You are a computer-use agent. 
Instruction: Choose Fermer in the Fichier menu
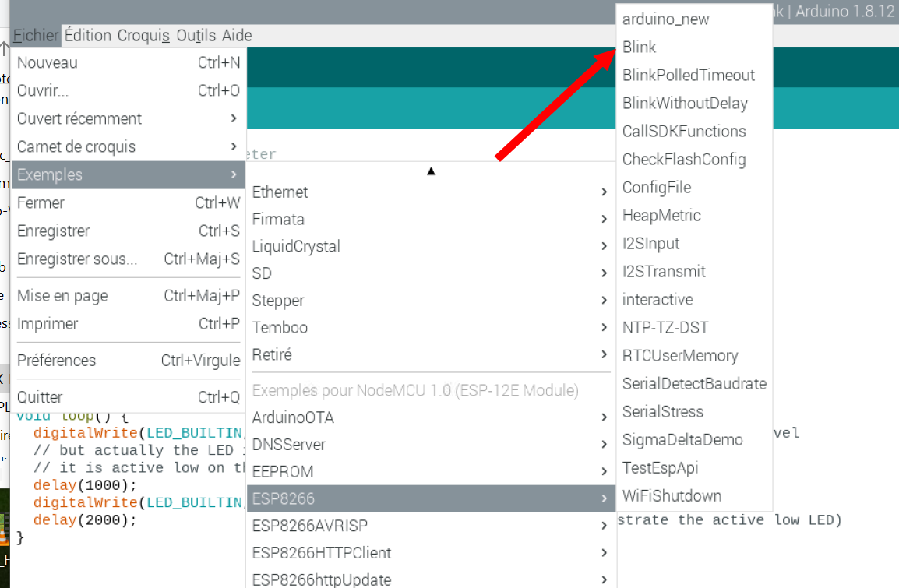pyautogui.click(x=129, y=202)
